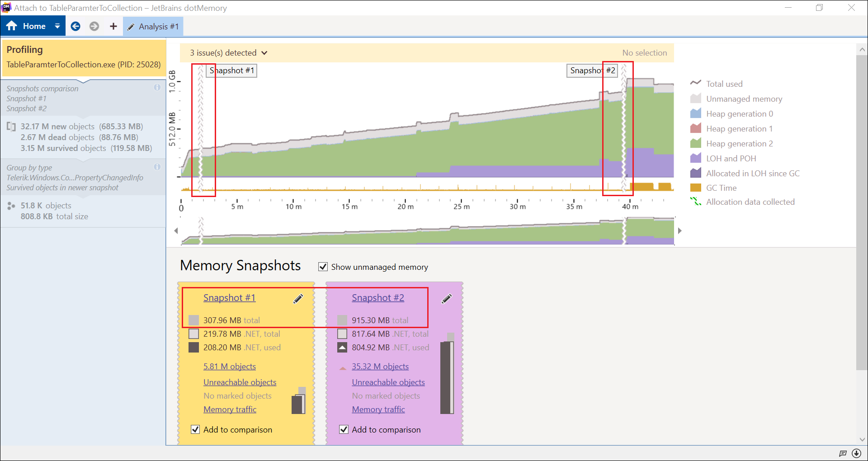868x461 pixels.
Task: Open the Home dropdown arrow
Action: click(x=57, y=26)
